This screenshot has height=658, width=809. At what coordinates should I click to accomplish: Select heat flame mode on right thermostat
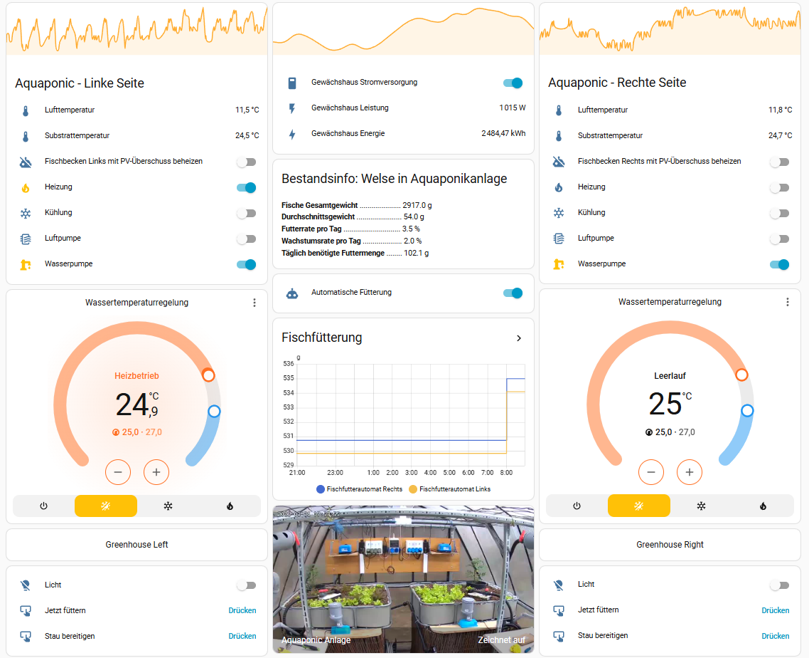coord(763,506)
